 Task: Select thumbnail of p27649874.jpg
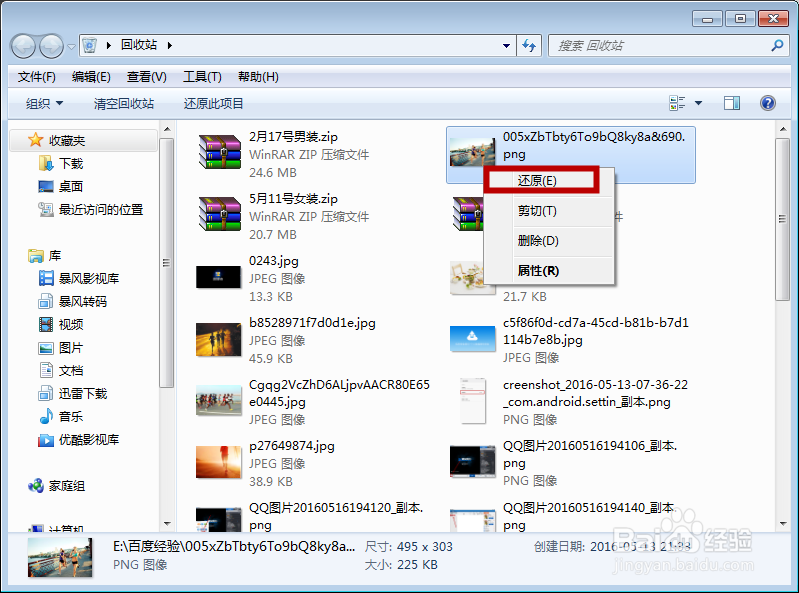coord(219,462)
